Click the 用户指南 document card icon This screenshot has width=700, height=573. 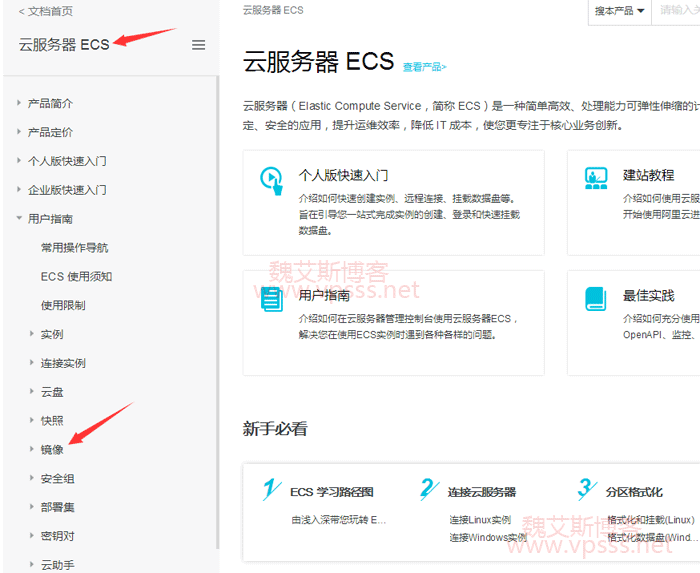pyautogui.click(x=271, y=298)
